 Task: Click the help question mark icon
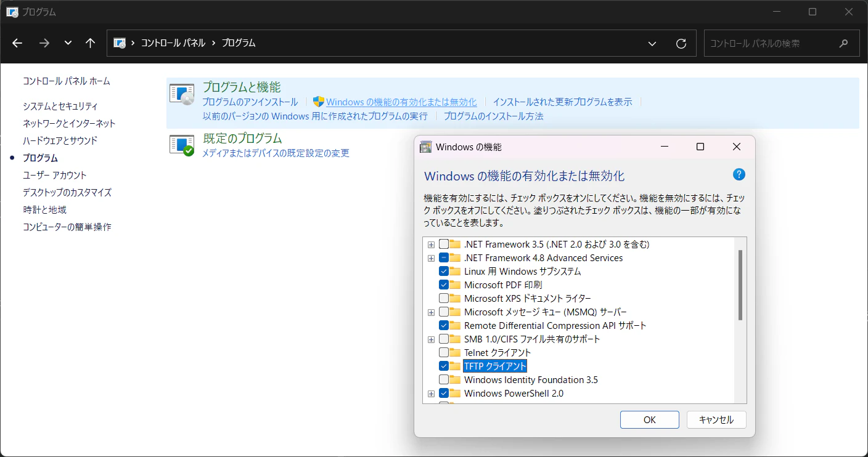tap(739, 174)
